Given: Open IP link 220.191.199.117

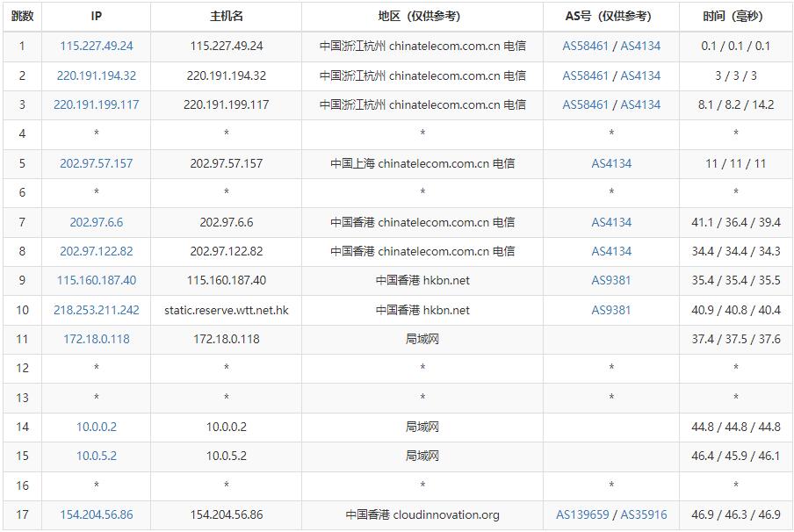Looking at the screenshot, I should [97, 104].
